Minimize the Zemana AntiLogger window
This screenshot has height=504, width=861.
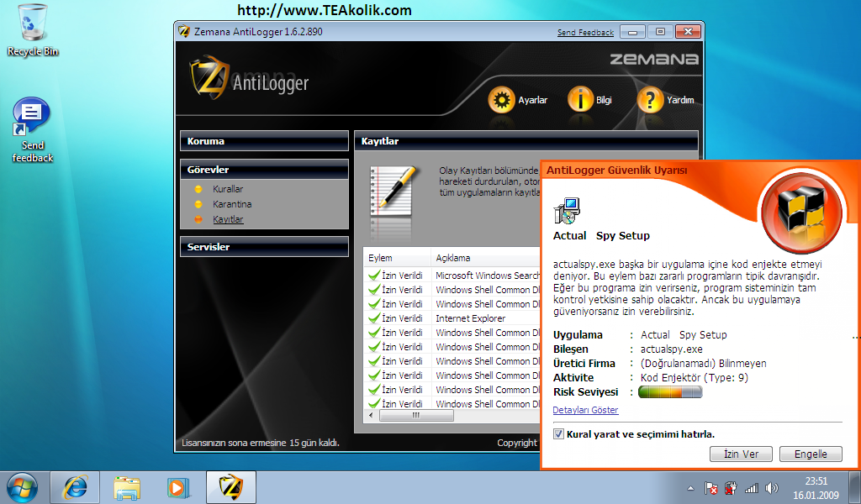(x=632, y=32)
